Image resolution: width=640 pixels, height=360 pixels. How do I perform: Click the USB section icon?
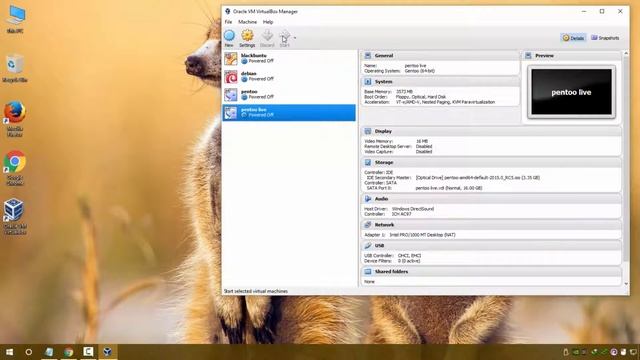point(368,246)
